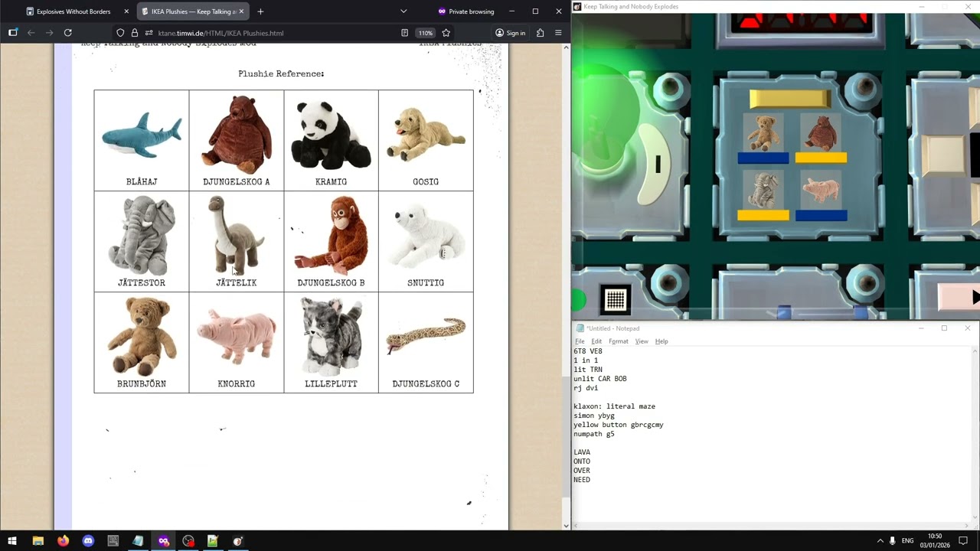980x551 pixels.
Task: Select the brown bear plushie on module
Action: (821, 133)
